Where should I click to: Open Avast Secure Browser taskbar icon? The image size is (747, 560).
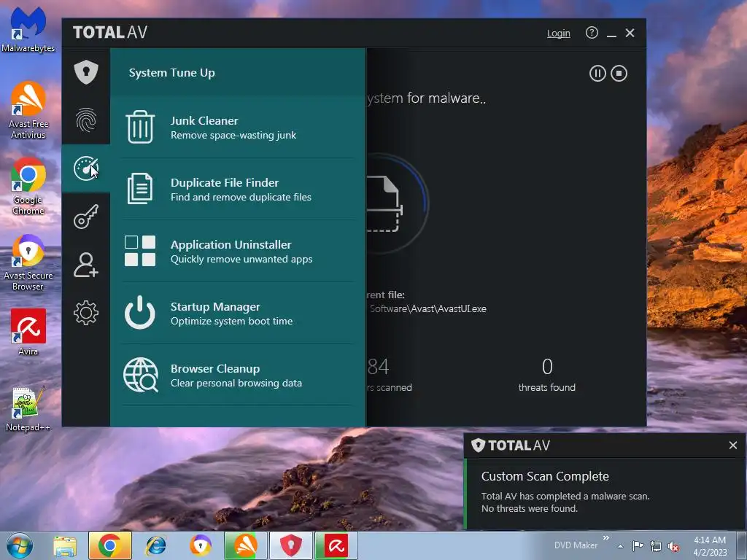coord(200,545)
